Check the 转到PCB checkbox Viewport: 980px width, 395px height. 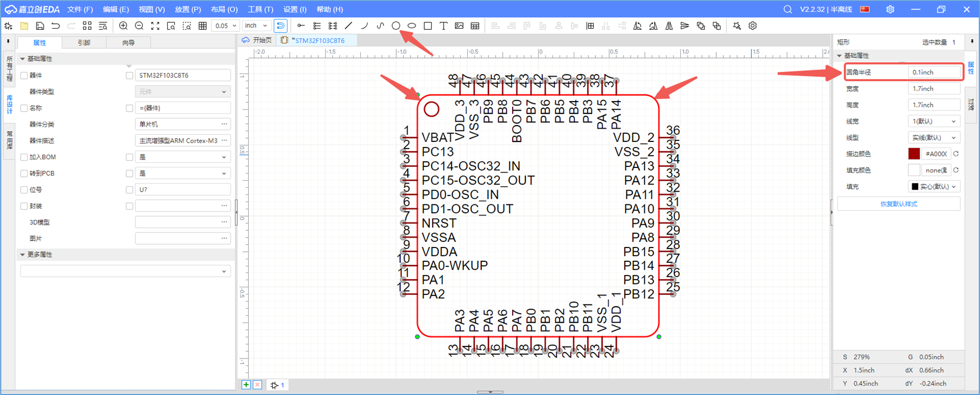pyautogui.click(x=24, y=173)
